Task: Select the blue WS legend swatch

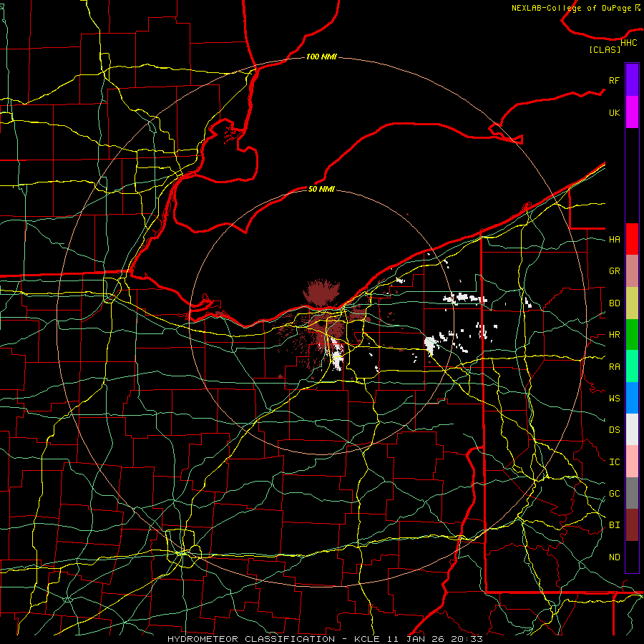Action: tap(632, 398)
